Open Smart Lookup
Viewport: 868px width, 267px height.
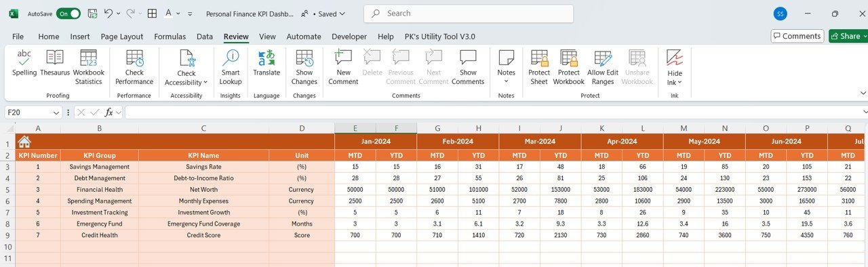click(231, 67)
